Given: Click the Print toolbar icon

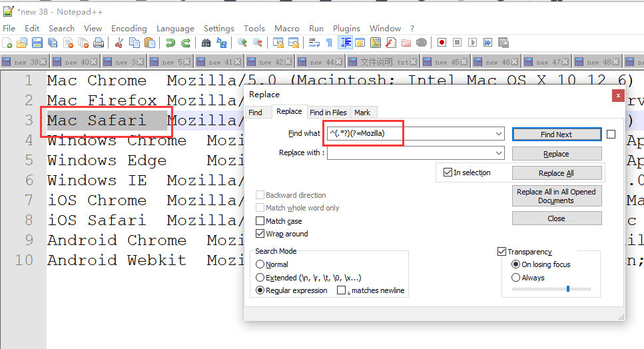Looking at the screenshot, I should (99, 43).
